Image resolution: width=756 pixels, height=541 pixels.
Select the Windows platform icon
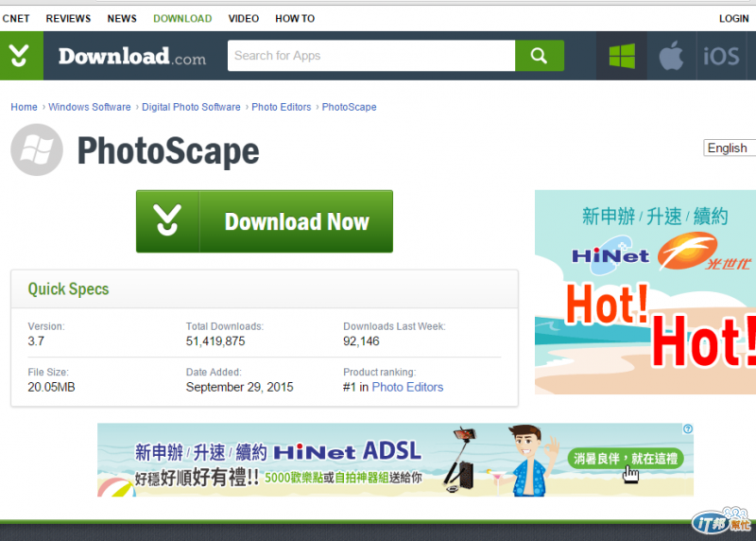point(622,56)
